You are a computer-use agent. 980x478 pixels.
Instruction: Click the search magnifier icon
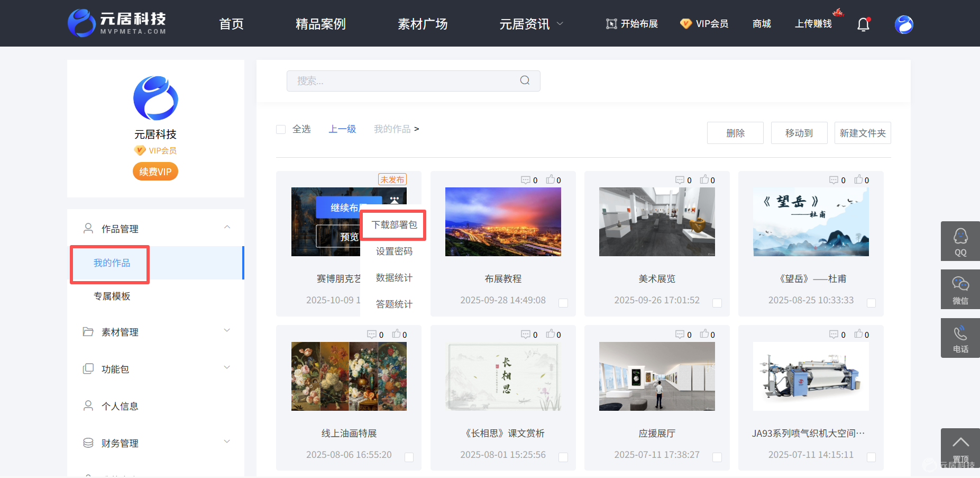[525, 80]
